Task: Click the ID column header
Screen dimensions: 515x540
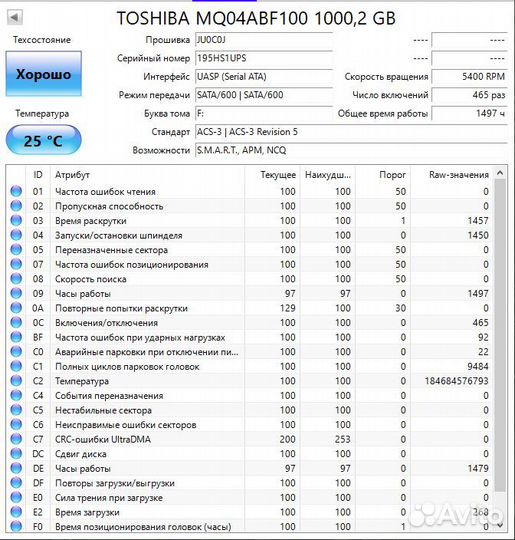Action: tap(38, 175)
